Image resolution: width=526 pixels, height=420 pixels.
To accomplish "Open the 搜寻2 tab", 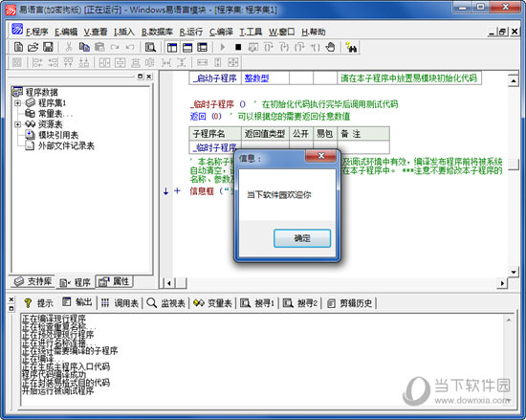I will pyautogui.click(x=300, y=303).
